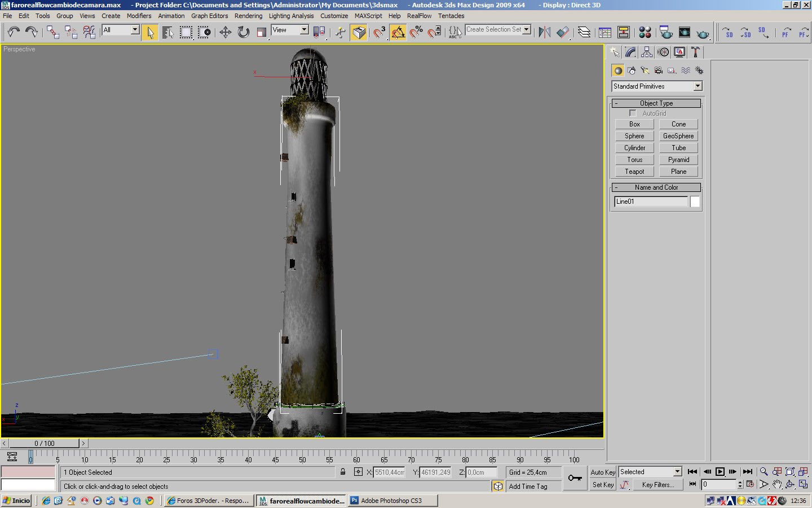This screenshot has height=508, width=812.
Task: Click the Undo arrow icon
Action: pyautogui.click(x=14, y=32)
